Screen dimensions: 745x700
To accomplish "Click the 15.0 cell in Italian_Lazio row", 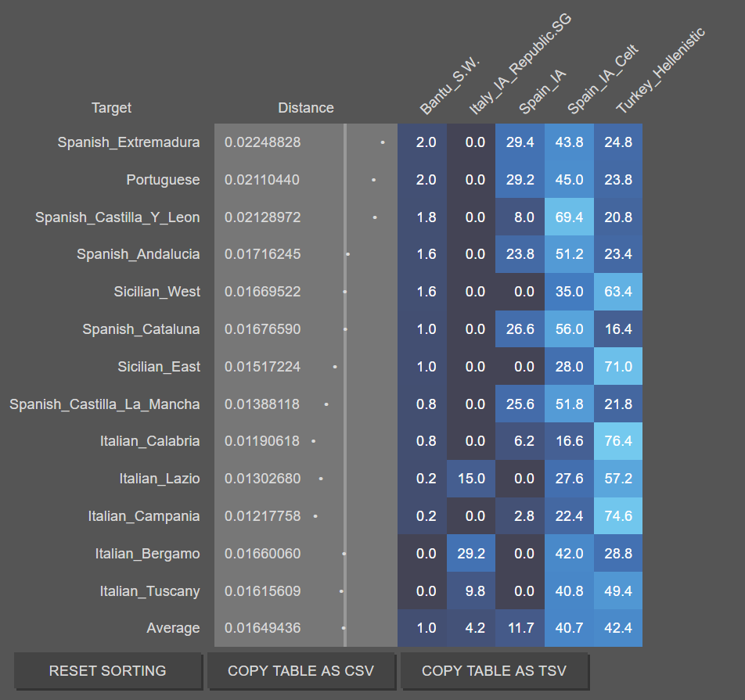I will [x=471, y=478].
